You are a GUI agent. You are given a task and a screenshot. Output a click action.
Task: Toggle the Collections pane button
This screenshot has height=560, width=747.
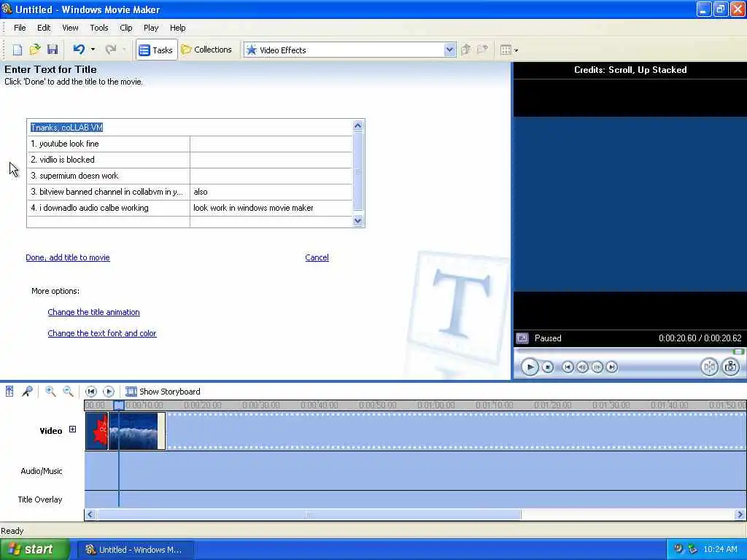point(206,50)
